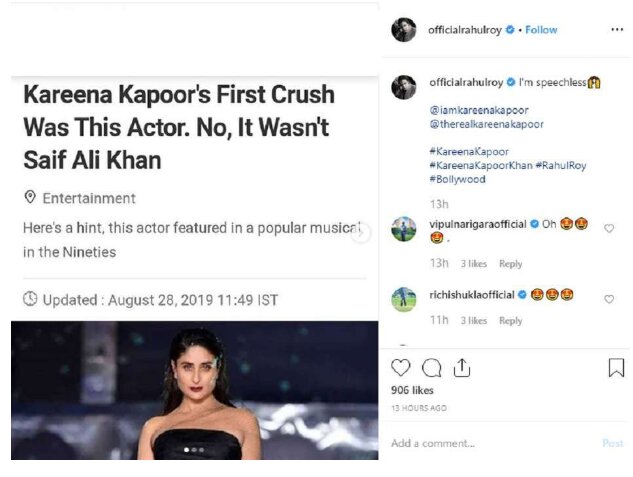This screenshot has width=633, height=477.
Task: Open the three-dot more options menu
Action: tap(616, 30)
